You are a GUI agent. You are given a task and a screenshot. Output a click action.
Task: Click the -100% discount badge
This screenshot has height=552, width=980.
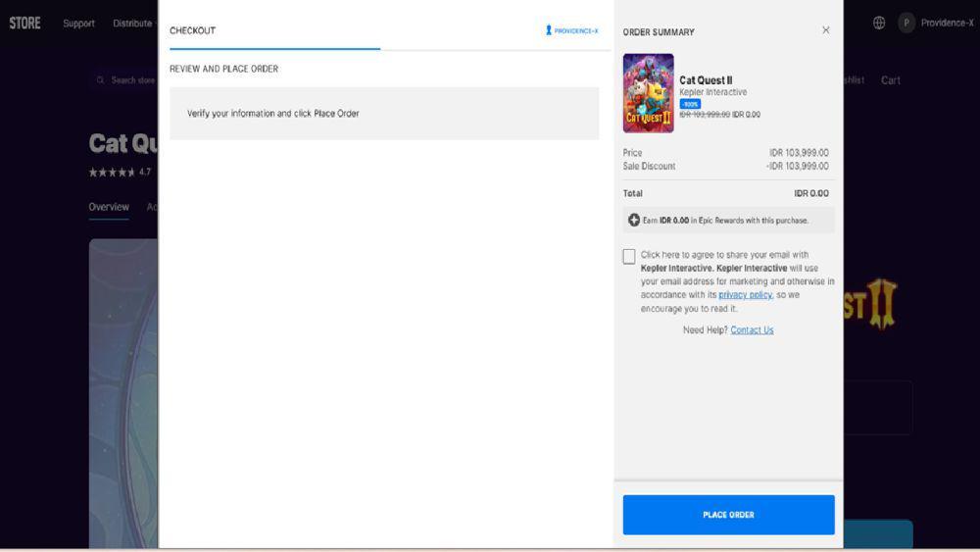click(690, 104)
